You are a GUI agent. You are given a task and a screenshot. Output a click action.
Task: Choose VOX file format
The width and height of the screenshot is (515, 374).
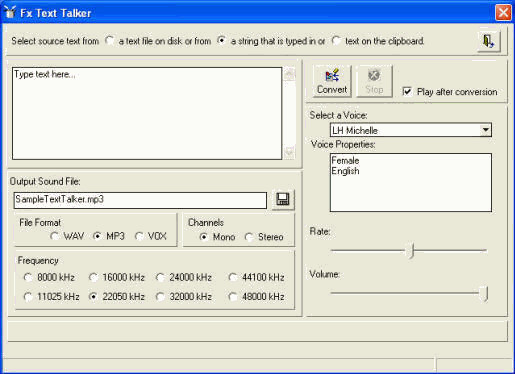tap(139, 236)
